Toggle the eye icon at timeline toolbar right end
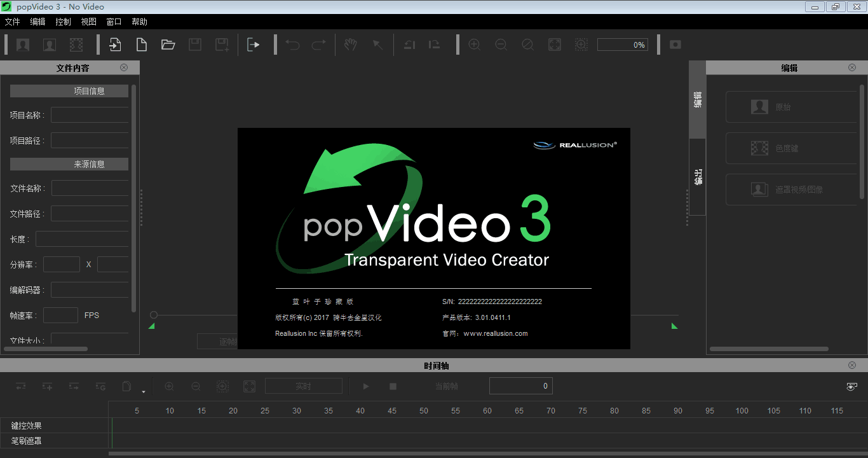 pyautogui.click(x=852, y=387)
